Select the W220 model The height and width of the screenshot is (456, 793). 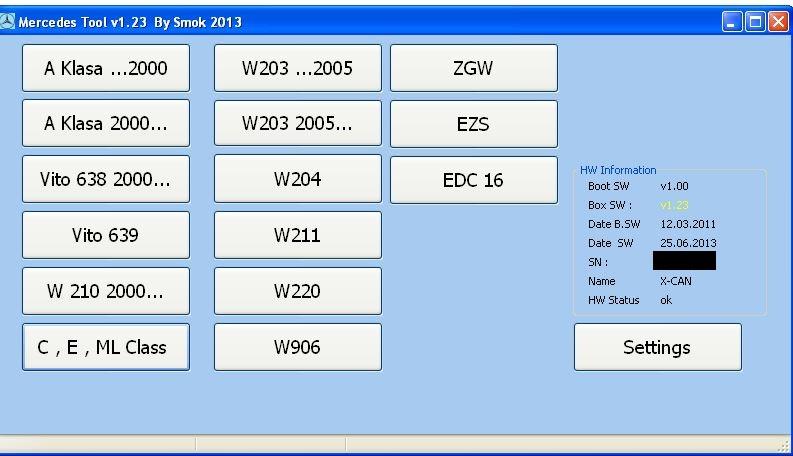pyautogui.click(x=298, y=291)
